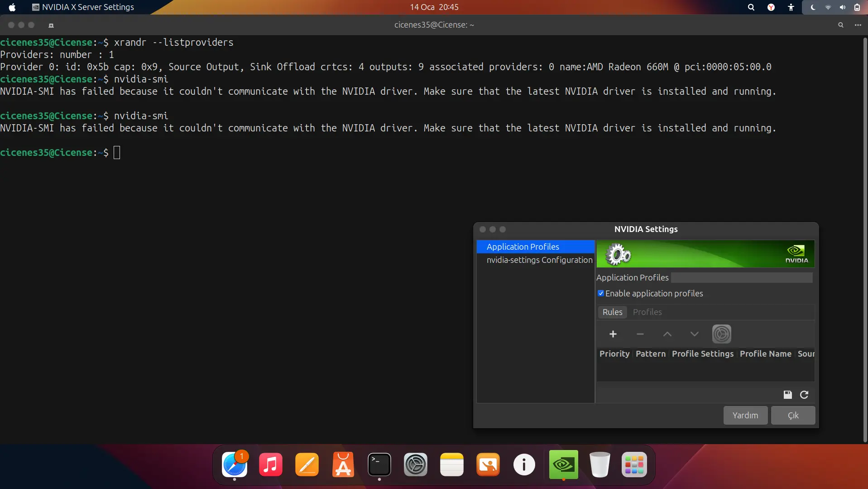Open the Trash in the dock

tap(600, 465)
